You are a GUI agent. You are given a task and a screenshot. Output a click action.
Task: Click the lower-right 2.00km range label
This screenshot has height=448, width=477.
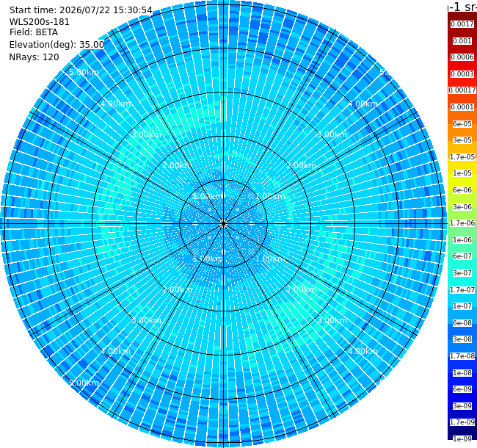click(x=301, y=289)
